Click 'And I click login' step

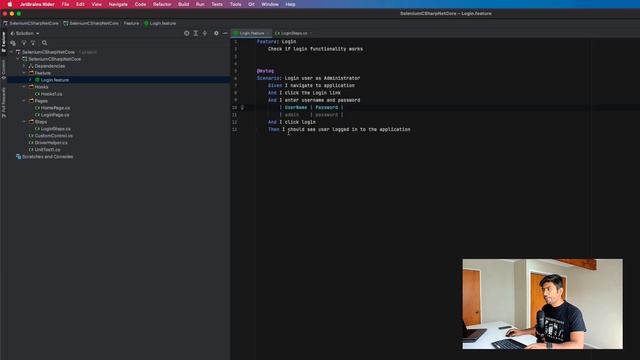[x=291, y=122]
